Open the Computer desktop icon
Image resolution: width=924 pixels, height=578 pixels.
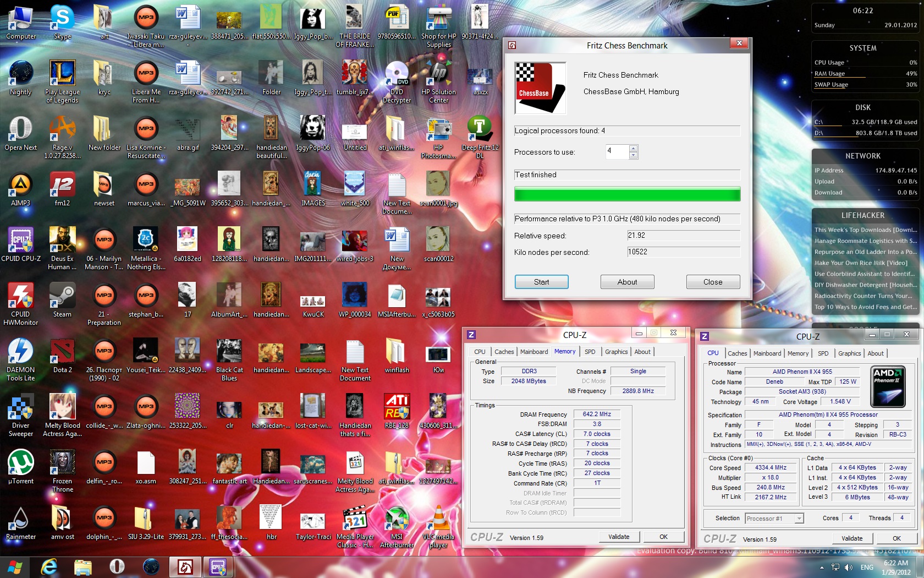click(x=21, y=22)
